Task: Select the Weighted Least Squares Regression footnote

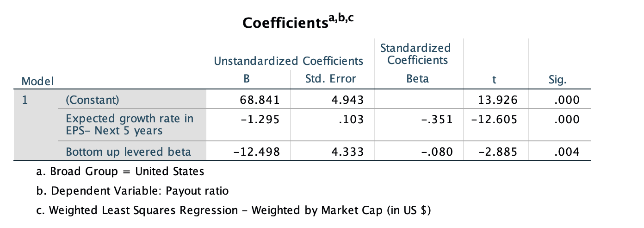Action: tap(233, 210)
